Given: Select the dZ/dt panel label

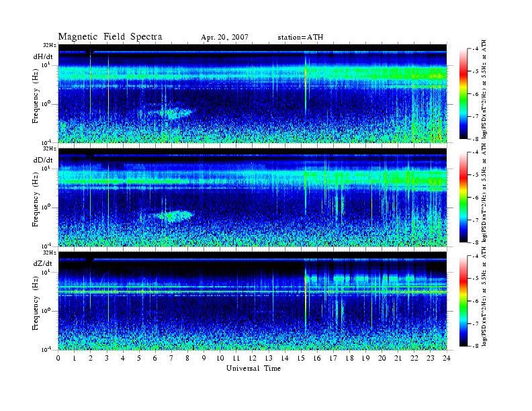Looking at the screenshot, I should (x=43, y=263).
